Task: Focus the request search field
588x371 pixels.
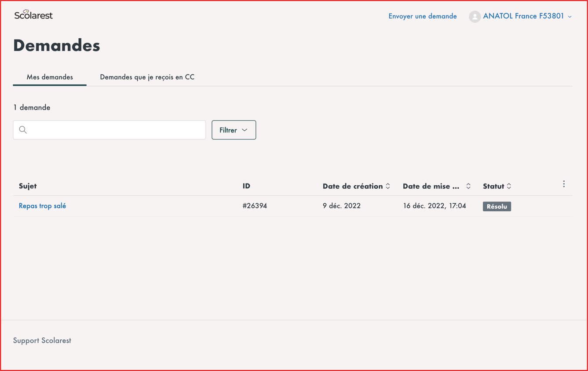Action: (114, 130)
